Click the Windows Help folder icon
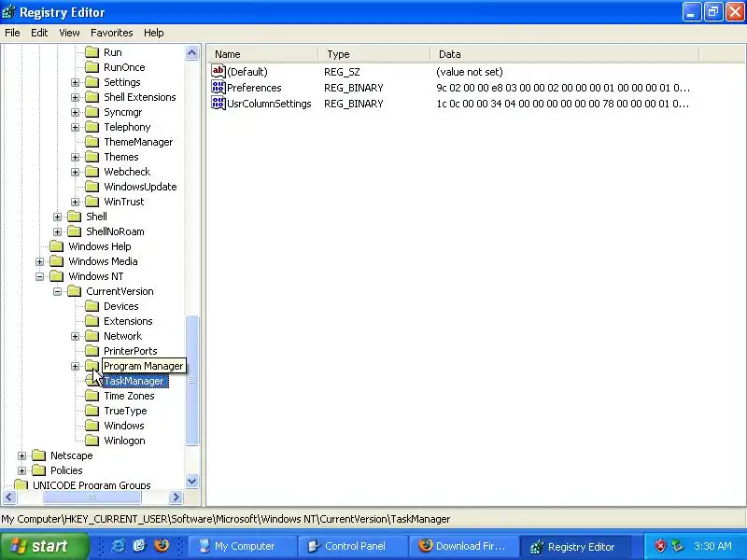Screen dimensions: 747x560 point(57,246)
